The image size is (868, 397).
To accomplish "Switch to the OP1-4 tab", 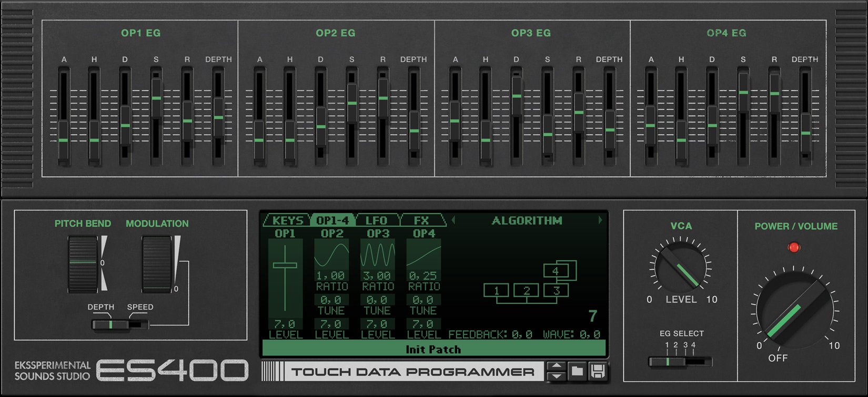I will pos(333,220).
